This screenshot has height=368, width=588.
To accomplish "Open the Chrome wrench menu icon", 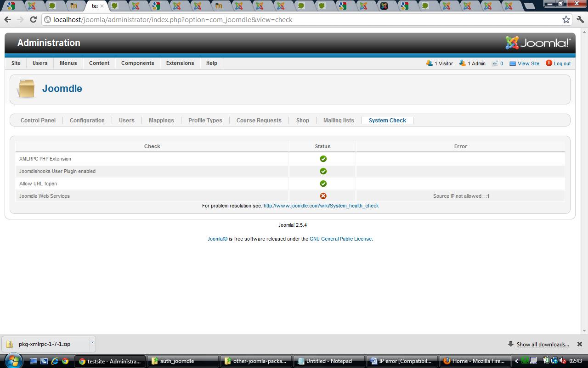I will [x=580, y=19].
